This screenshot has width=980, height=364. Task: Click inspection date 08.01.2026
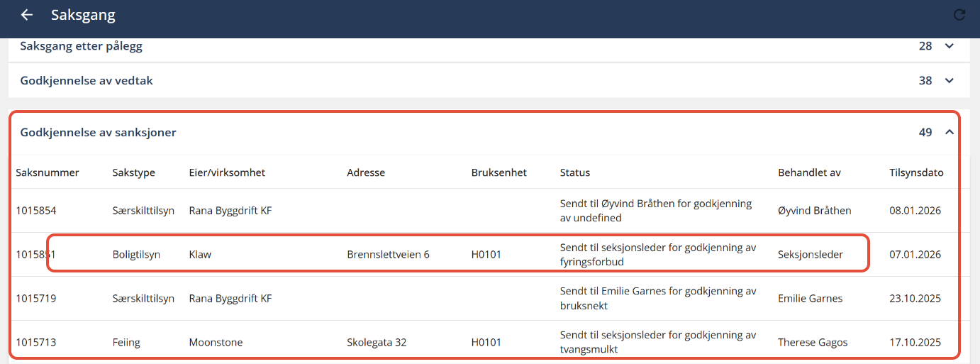coord(915,211)
